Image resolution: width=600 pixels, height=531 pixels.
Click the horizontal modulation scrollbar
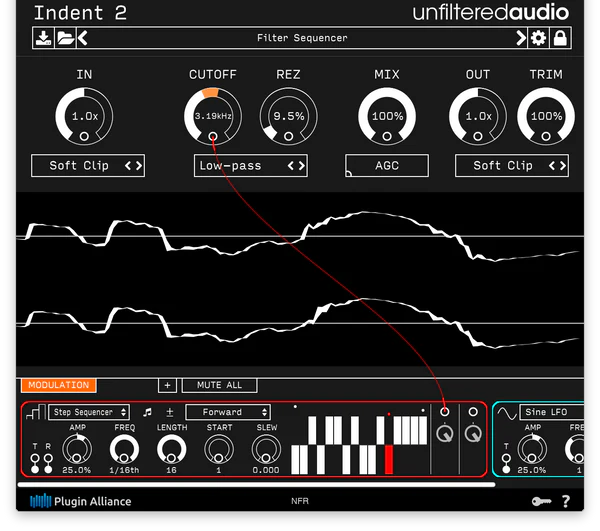coord(256,484)
